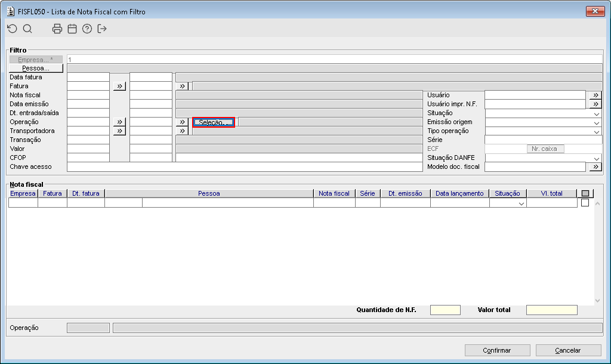Click first Transação input field
The width and height of the screenshot is (611, 364).
pyautogui.click(x=88, y=140)
